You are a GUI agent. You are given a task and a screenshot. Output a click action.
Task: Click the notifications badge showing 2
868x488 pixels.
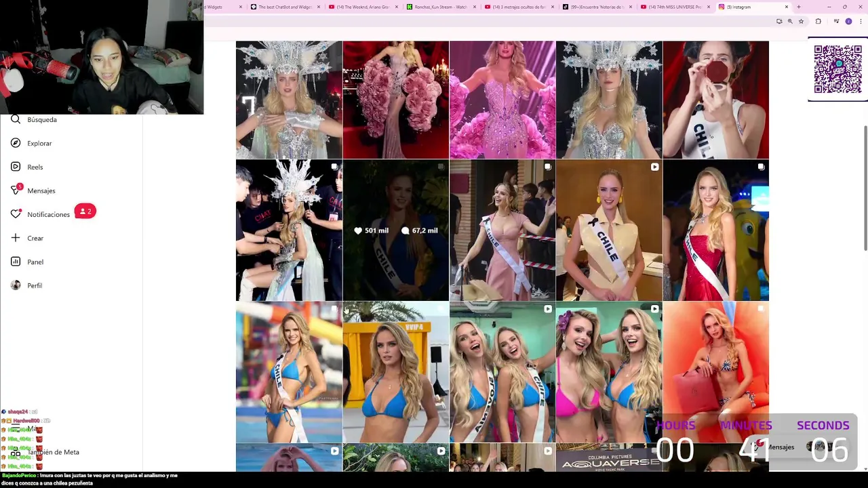[85, 211]
